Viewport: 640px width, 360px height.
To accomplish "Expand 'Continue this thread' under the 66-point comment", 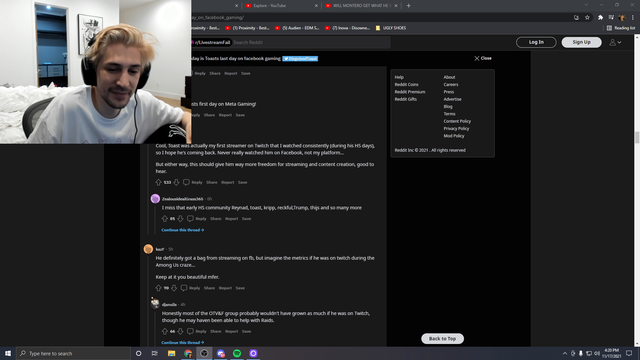I will pos(182,342).
